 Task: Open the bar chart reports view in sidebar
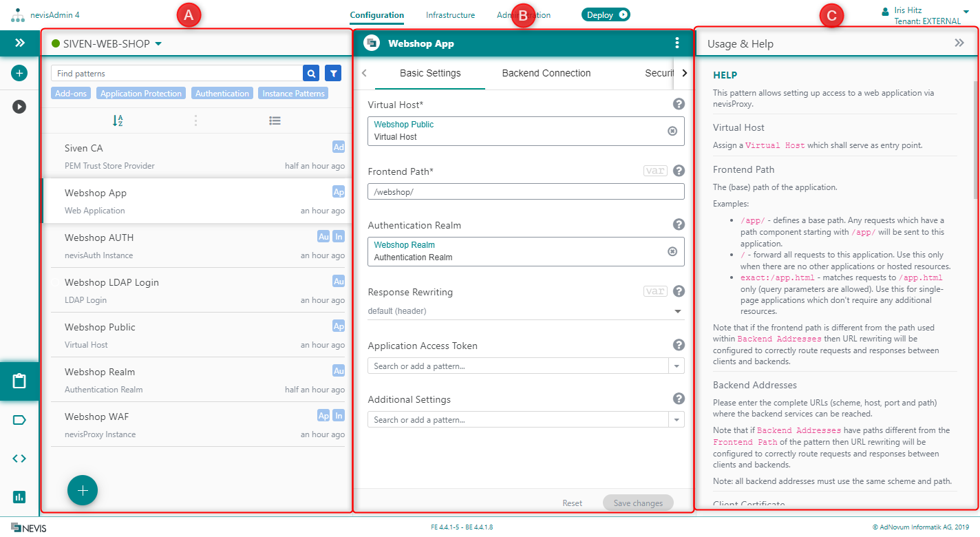pyautogui.click(x=19, y=496)
